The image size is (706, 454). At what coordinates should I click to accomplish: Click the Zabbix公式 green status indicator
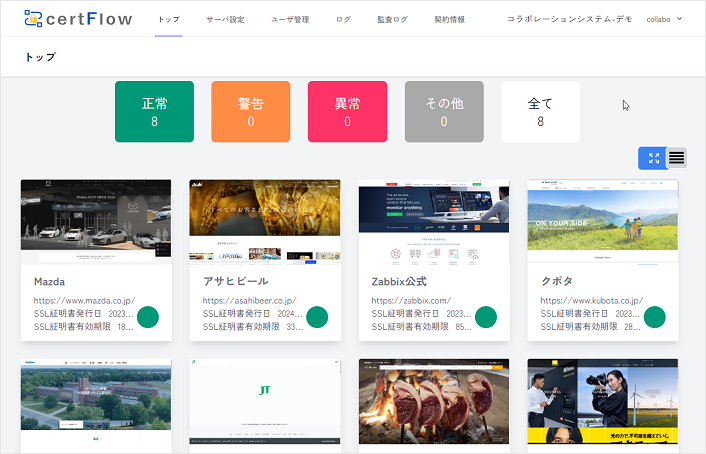486,317
